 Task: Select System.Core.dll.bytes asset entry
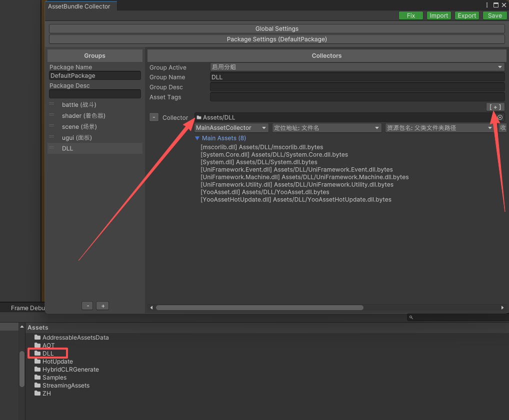pyautogui.click(x=274, y=155)
